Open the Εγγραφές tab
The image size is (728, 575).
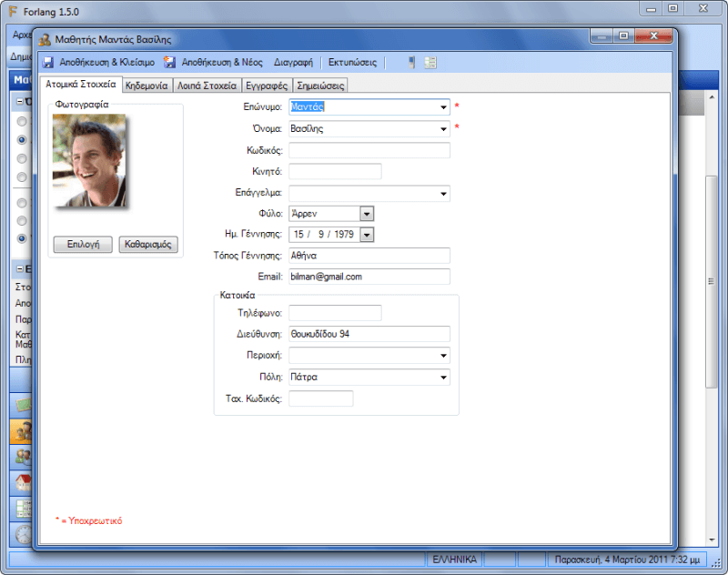click(267, 85)
